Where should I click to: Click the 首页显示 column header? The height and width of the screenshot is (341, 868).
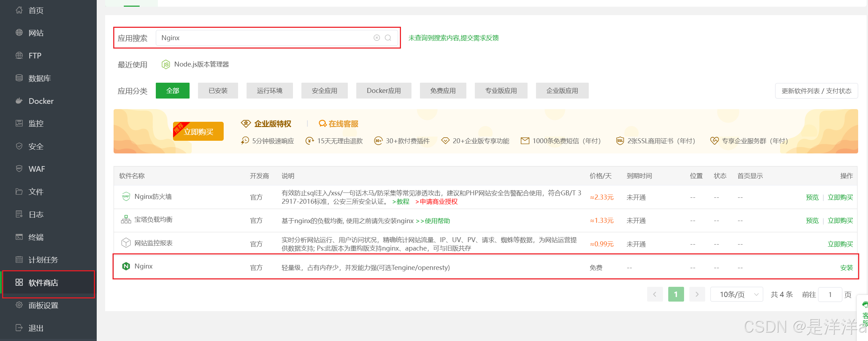pyautogui.click(x=750, y=176)
